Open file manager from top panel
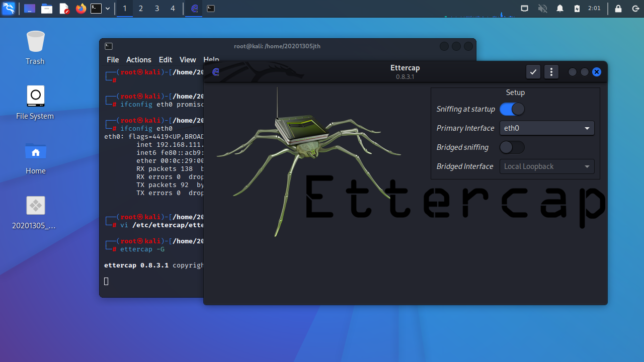The image size is (644, 362). (x=47, y=8)
